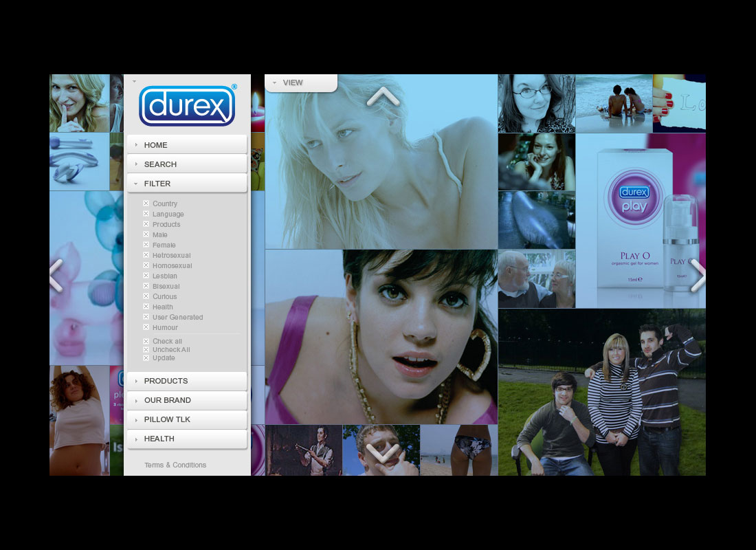Click the left chevron navigation arrow
Screen dimensions: 756x550
(x=56, y=276)
